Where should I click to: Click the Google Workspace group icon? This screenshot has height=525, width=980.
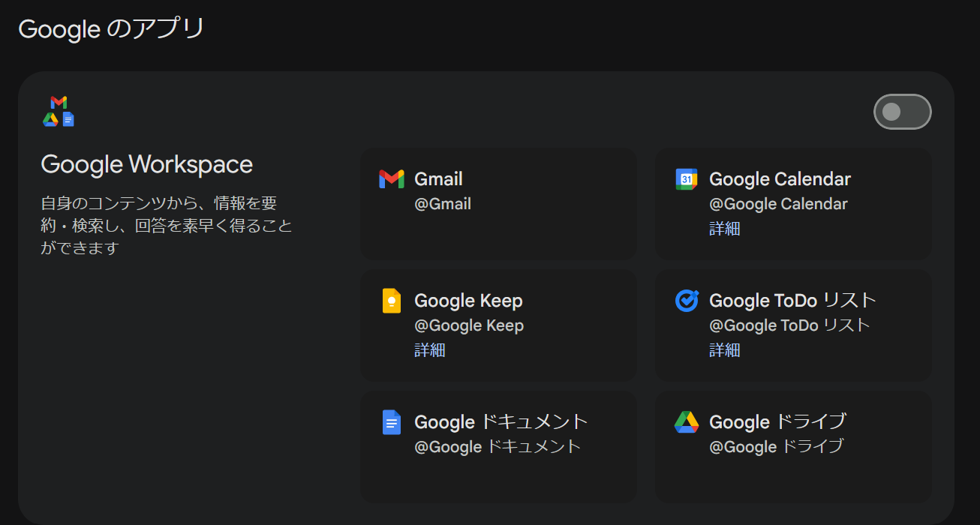tap(59, 110)
